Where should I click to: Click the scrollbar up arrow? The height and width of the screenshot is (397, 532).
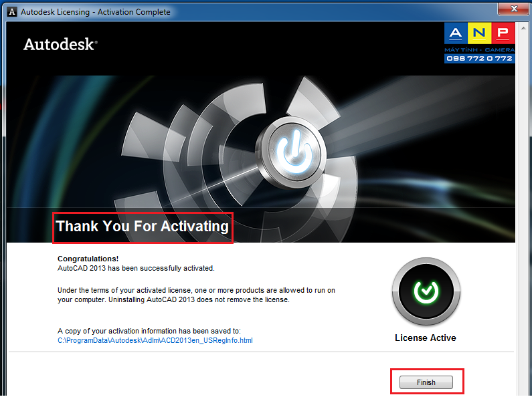(523, 28)
